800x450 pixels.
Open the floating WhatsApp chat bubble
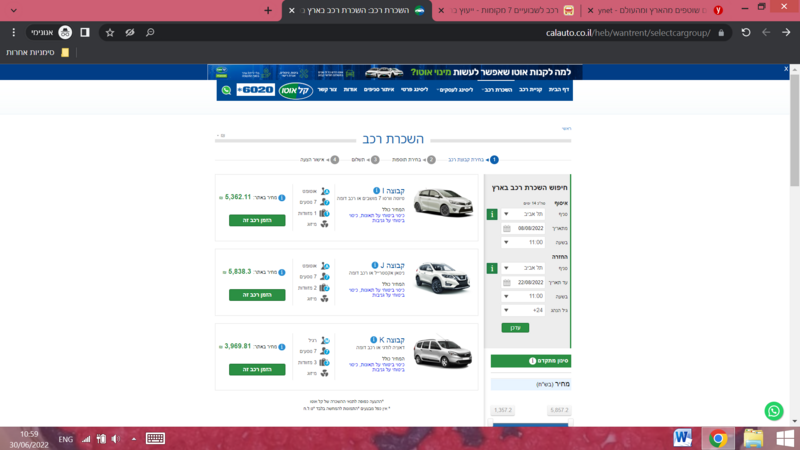(773, 411)
